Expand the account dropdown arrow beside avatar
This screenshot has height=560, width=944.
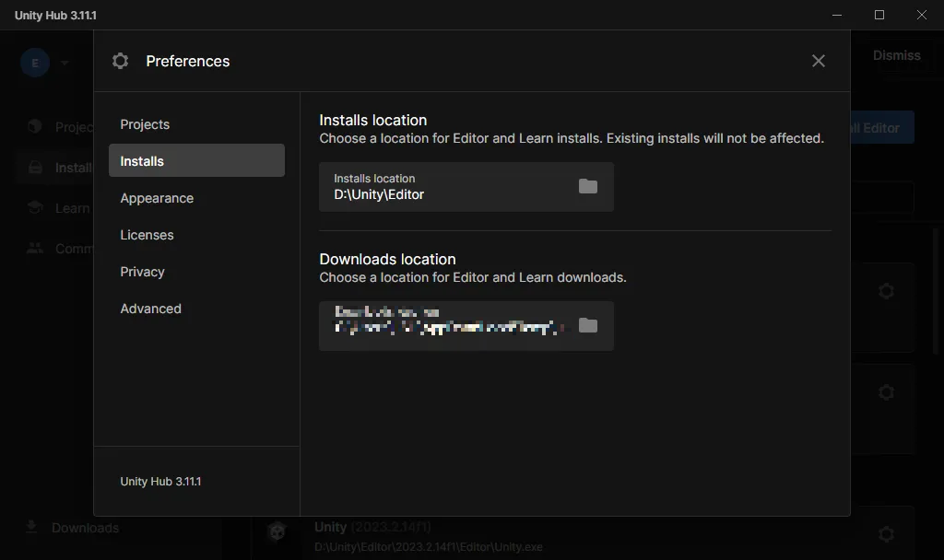[x=65, y=63]
